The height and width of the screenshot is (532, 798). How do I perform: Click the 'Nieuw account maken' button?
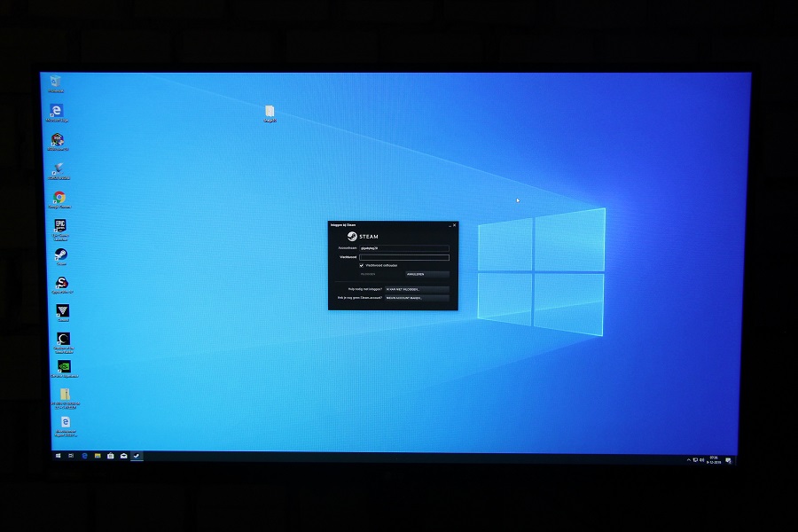(x=416, y=298)
